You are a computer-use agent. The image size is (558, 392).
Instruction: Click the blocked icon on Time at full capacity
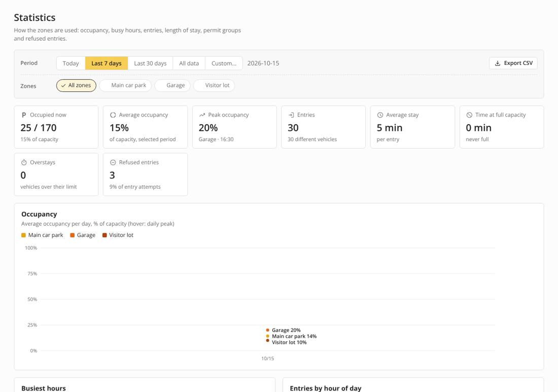coord(469,115)
